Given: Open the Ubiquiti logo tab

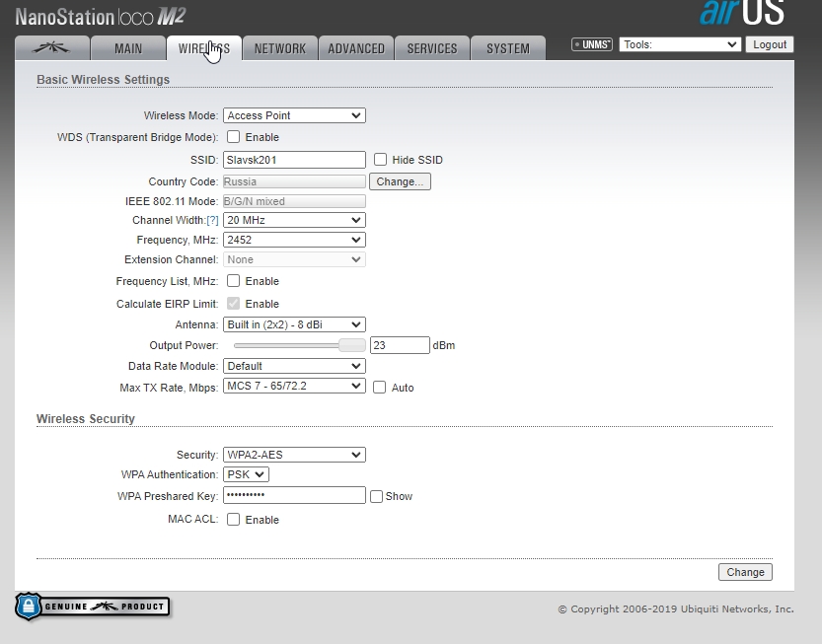Looking at the screenshot, I should (x=52, y=48).
